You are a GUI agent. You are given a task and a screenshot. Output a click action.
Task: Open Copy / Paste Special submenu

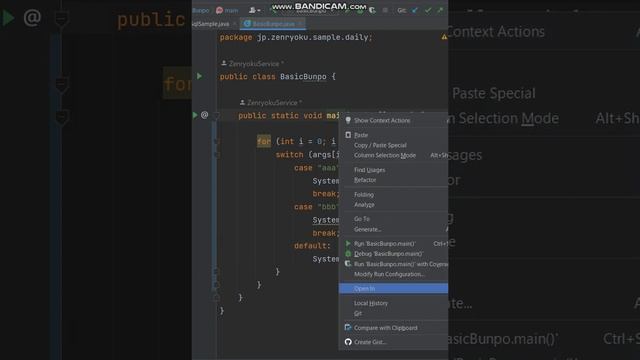pos(393,145)
